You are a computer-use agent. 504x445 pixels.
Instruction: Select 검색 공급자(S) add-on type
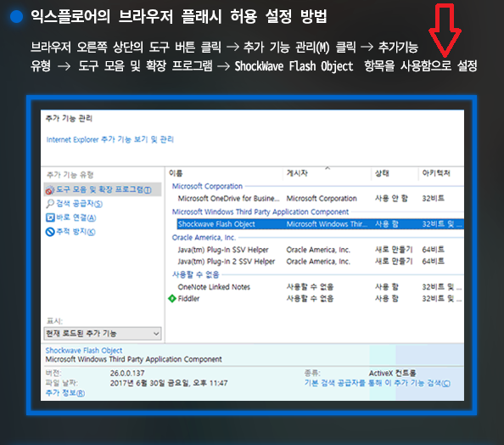pyautogui.click(x=80, y=204)
